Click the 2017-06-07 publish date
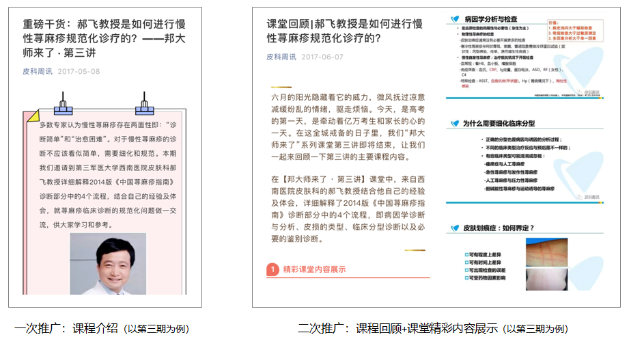 point(322,57)
